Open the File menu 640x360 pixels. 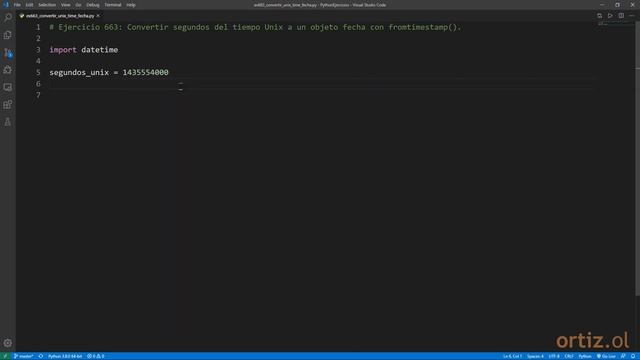(17, 5)
